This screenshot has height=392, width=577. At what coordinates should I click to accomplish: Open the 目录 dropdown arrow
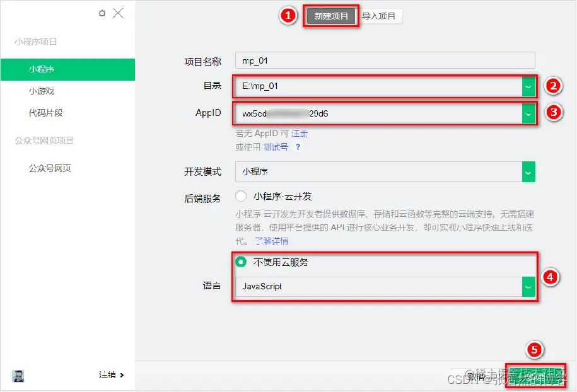click(528, 87)
